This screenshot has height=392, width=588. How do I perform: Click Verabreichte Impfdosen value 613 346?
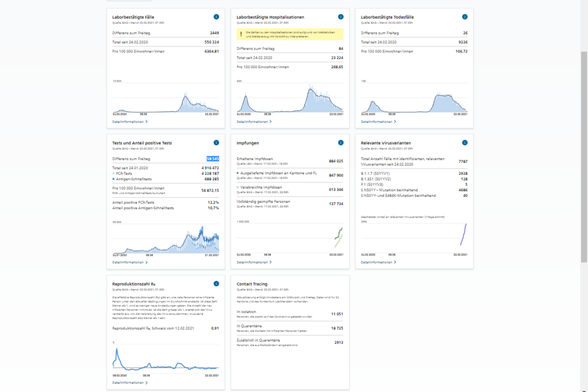point(336,189)
